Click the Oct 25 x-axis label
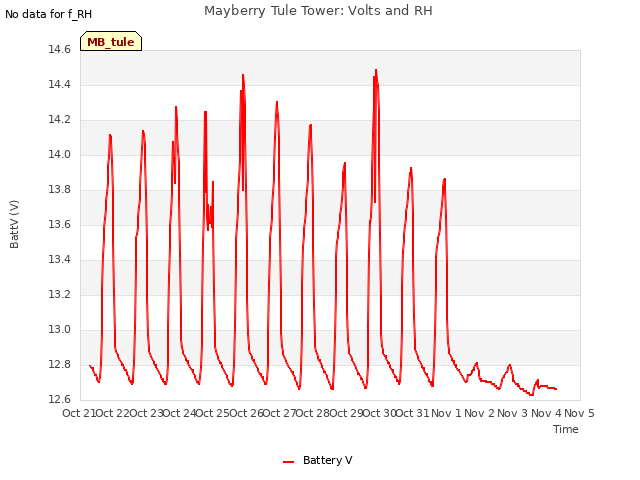640x480 pixels. click(x=213, y=413)
